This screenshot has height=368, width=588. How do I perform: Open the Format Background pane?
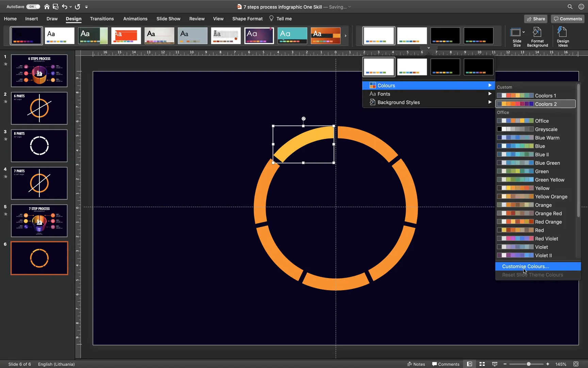[x=538, y=36]
